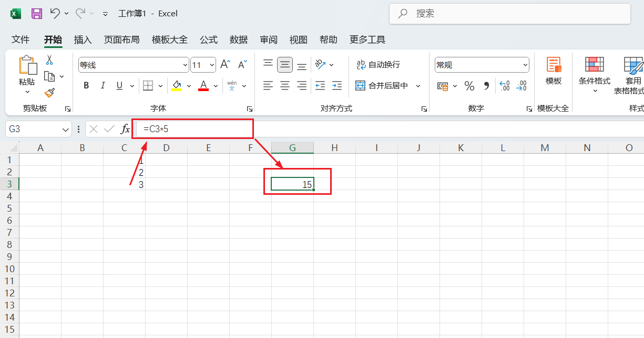
Task: Click the Insert Function fx icon
Action: [x=126, y=129]
